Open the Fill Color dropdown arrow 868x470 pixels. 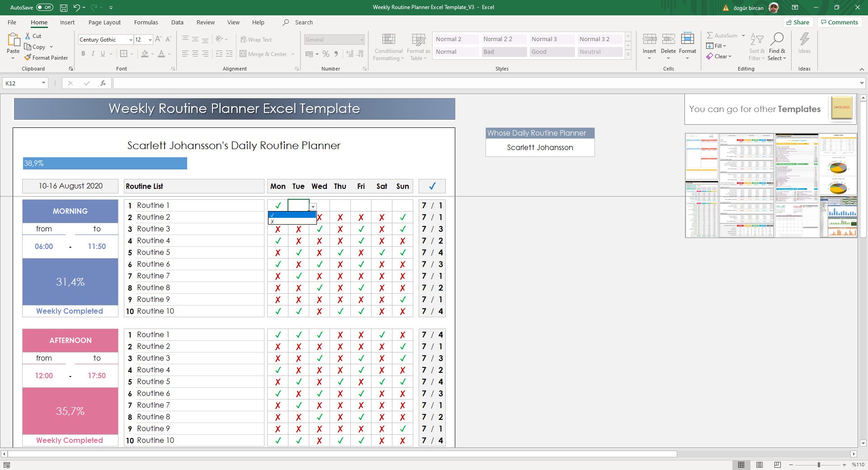pyautogui.click(x=152, y=54)
